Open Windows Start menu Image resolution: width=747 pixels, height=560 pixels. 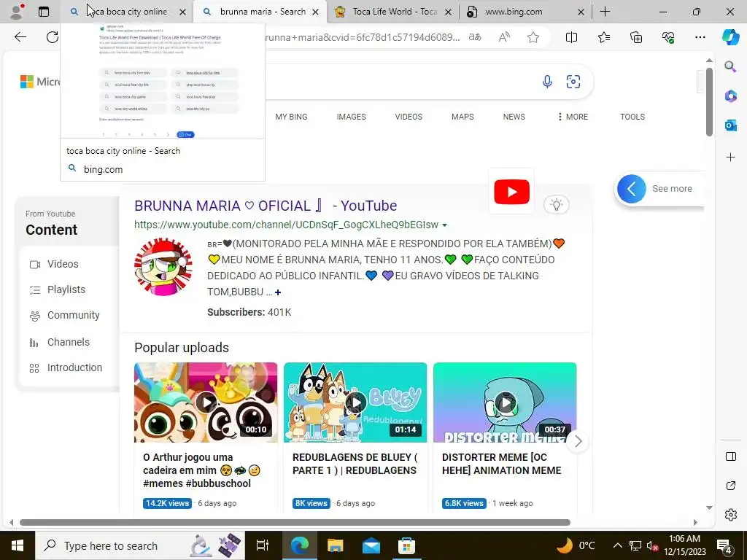pos(18,545)
